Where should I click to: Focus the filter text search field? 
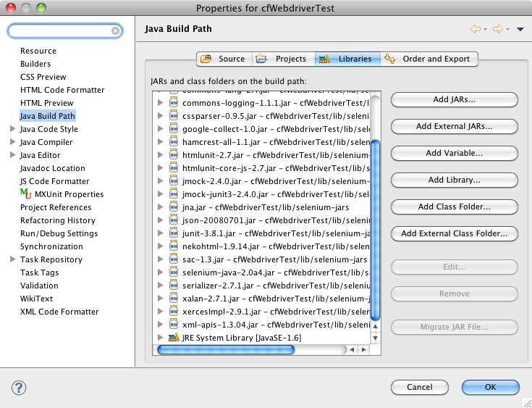(62, 31)
